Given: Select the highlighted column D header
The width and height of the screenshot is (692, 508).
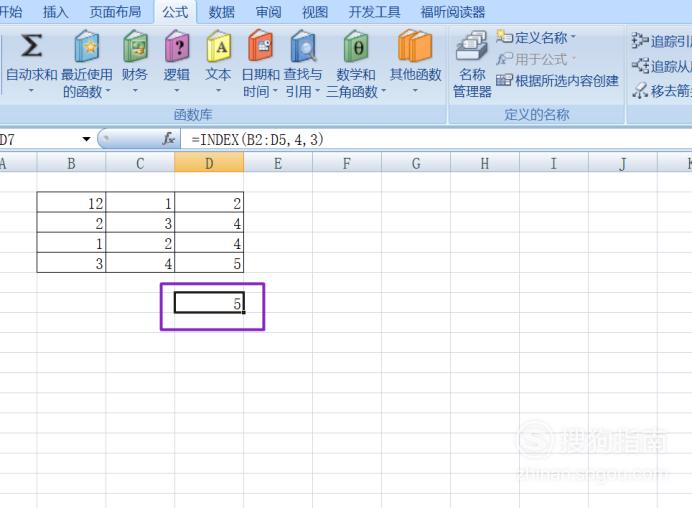Looking at the screenshot, I should pos(209,163).
